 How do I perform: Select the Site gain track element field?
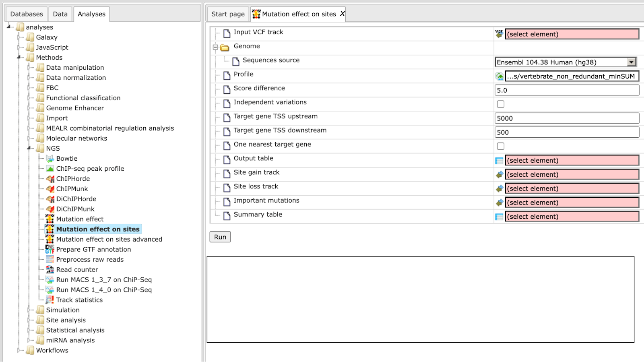click(572, 174)
